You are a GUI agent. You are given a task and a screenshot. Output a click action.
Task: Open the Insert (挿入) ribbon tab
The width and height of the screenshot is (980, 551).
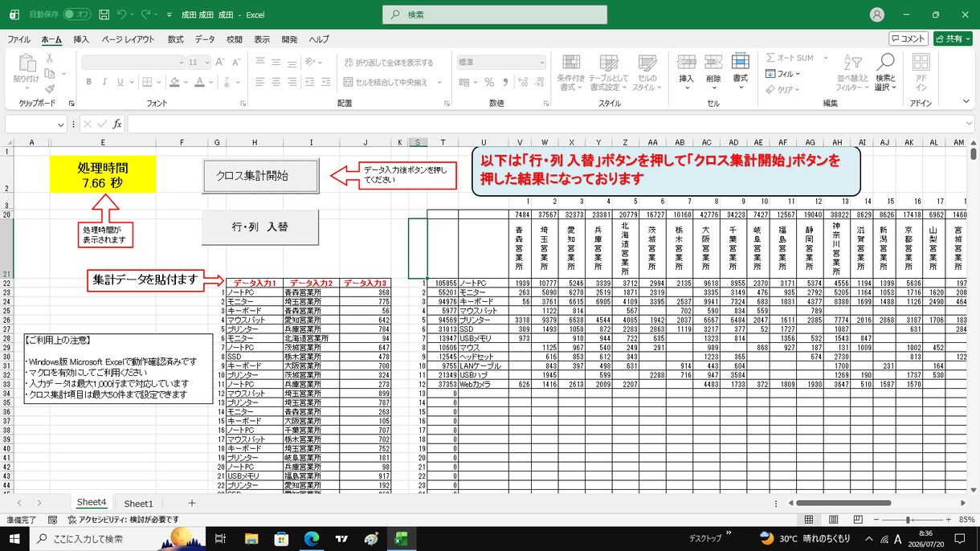[x=81, y=39]
